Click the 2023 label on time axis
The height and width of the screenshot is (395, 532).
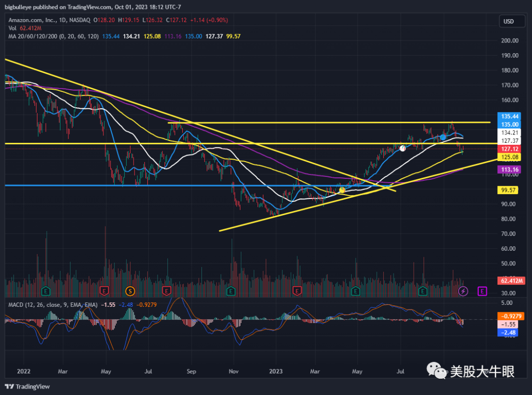[x=276, y=371]
